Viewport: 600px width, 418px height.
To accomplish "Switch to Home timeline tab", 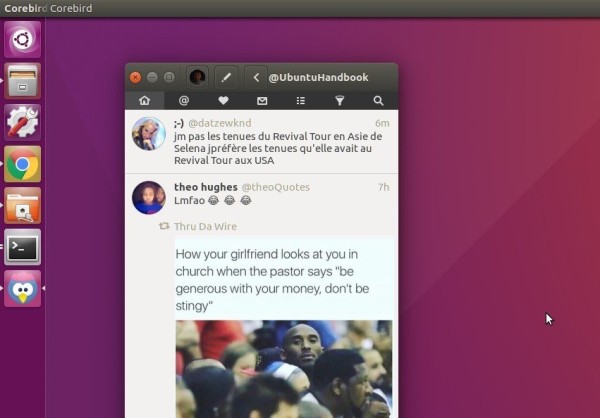I will coord(145,100).
